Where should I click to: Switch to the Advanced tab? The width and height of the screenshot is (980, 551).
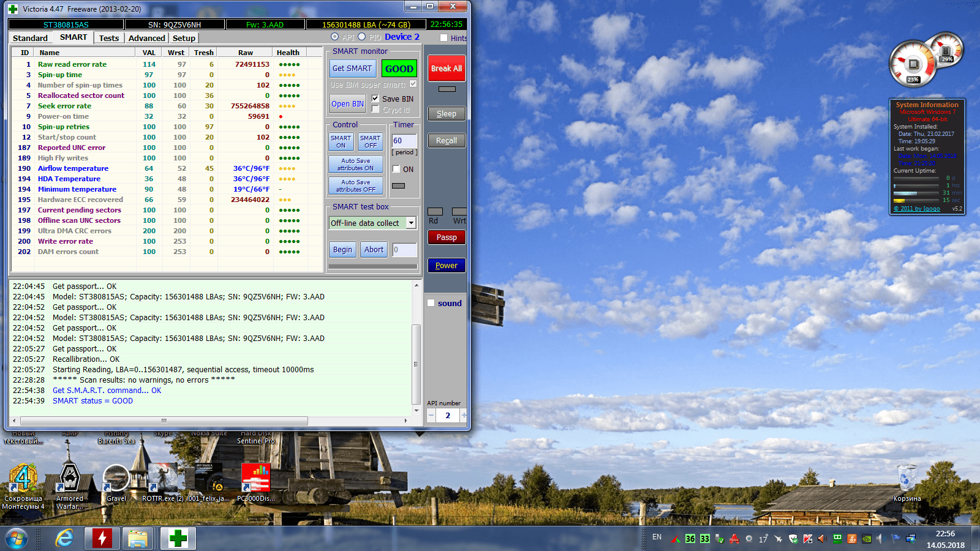pyautogui.click(x=146, y=38)
